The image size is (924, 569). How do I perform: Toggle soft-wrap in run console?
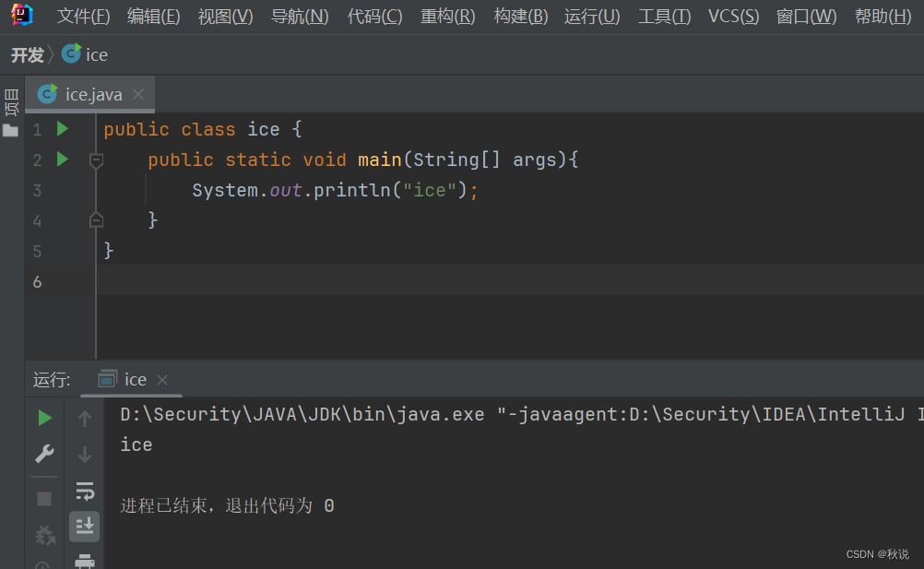pos(85,492)
